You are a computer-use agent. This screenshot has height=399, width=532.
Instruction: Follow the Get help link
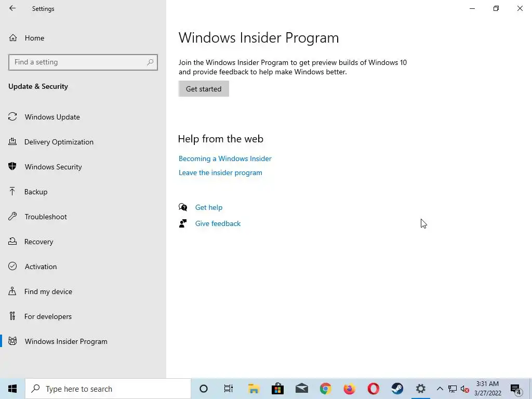(x=209, y=207)
